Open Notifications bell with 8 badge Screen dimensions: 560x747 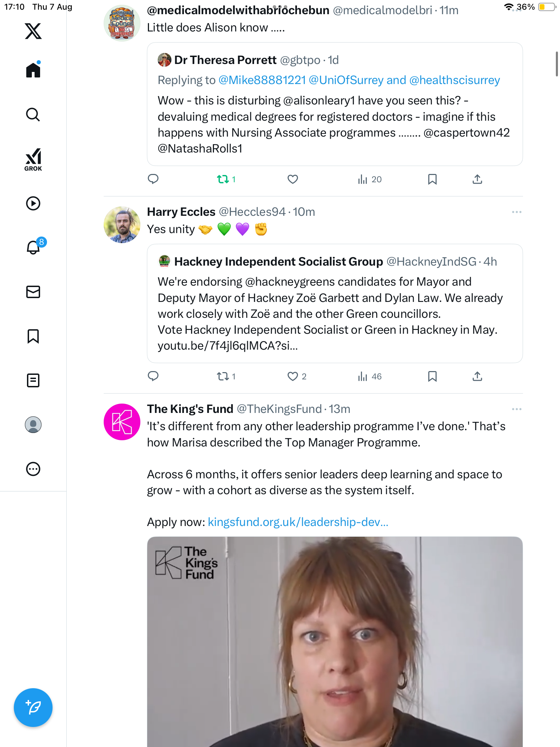[34, 247]
